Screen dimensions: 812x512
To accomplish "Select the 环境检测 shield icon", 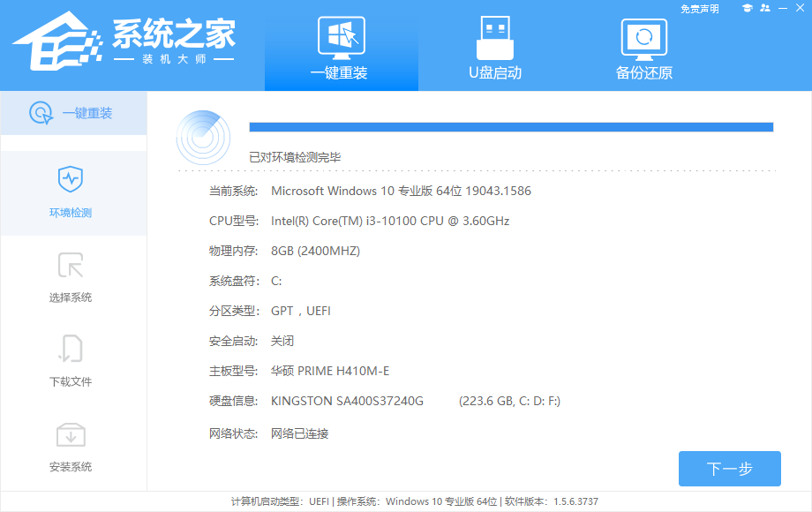I will click(x=71, y=179).
